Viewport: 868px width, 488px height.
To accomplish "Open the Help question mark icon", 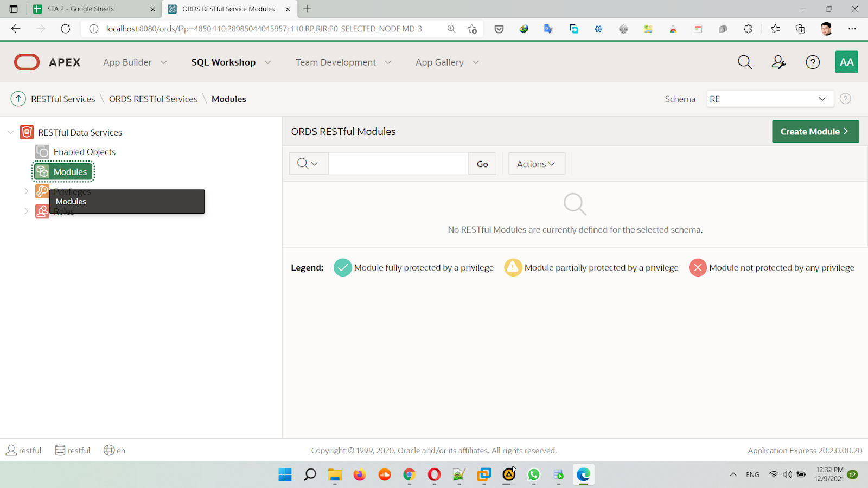I will point(813,62).
